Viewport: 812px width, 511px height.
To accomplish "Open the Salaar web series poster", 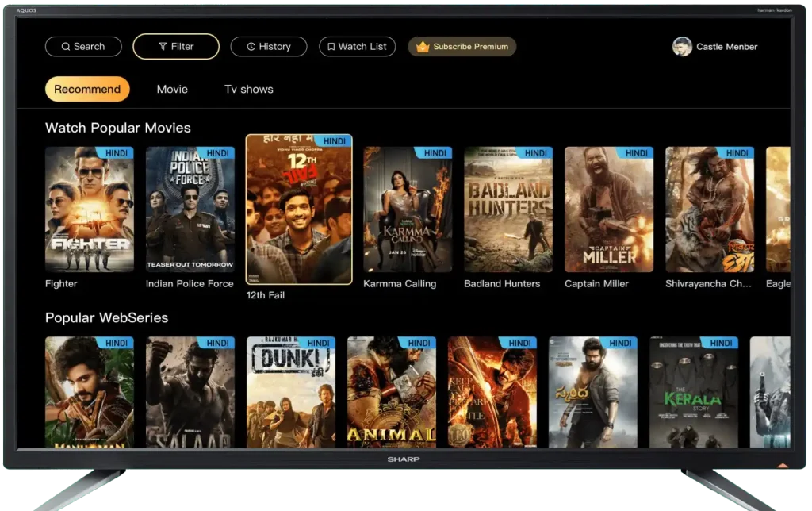I will (190, 392).
